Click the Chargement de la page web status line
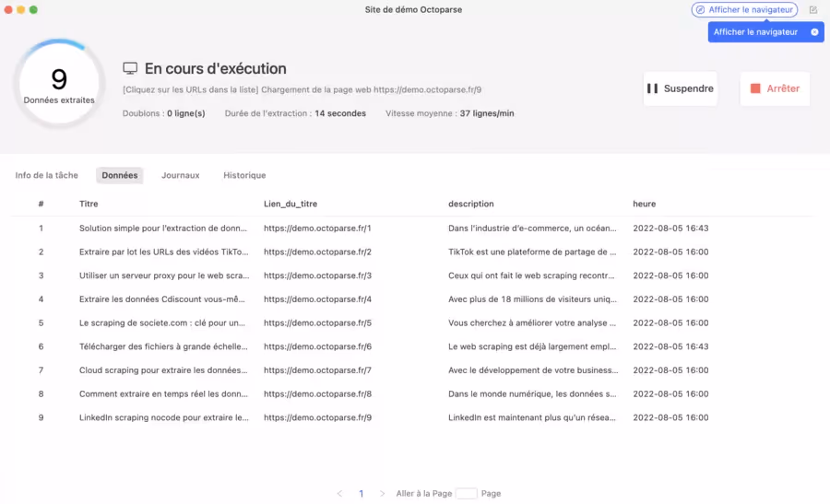830x504 pixels. click(x=302, y=89)
